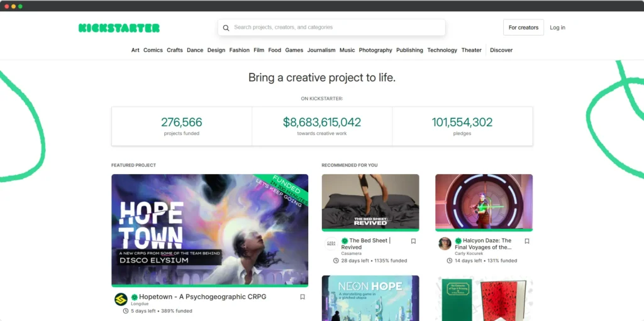Open the Journalism category

(321, 50)
